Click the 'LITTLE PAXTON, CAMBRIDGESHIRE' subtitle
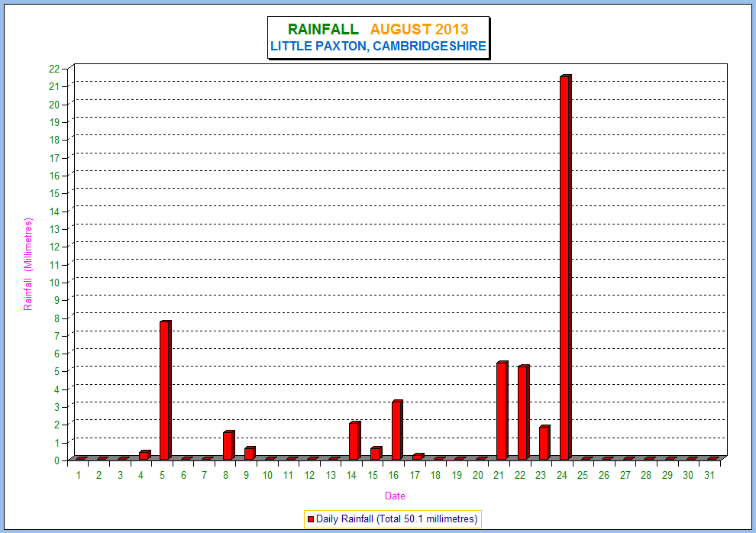756x533 pixels. pos(378,47)
